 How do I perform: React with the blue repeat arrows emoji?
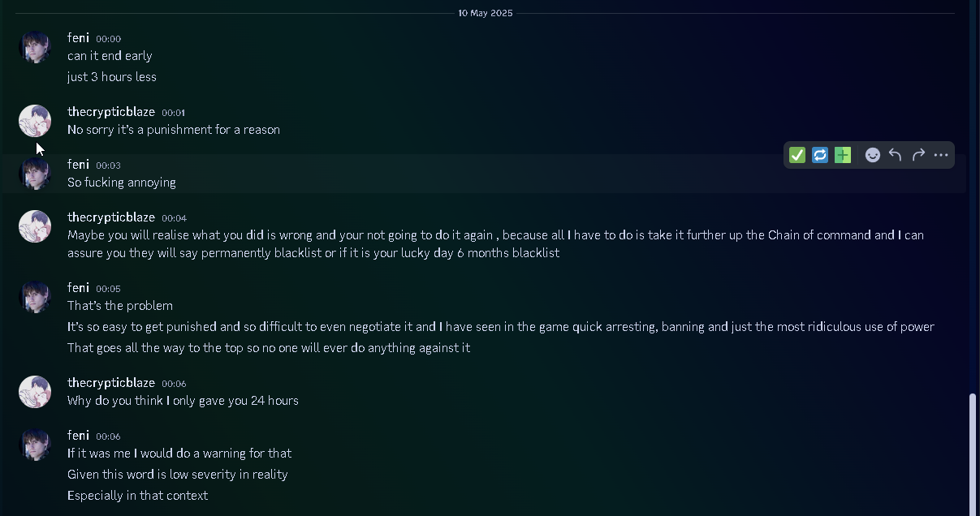[x=820, y=155]
